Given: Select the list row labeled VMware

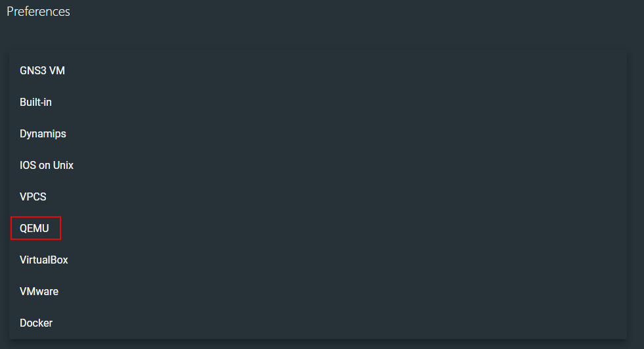Looking at the screenshot, I should coord(318,292).
